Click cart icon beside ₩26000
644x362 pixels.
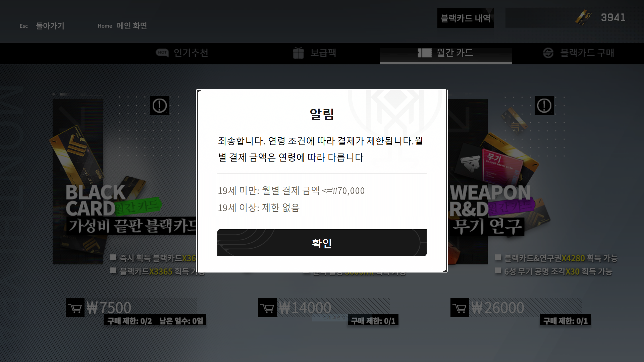(460, 308)
